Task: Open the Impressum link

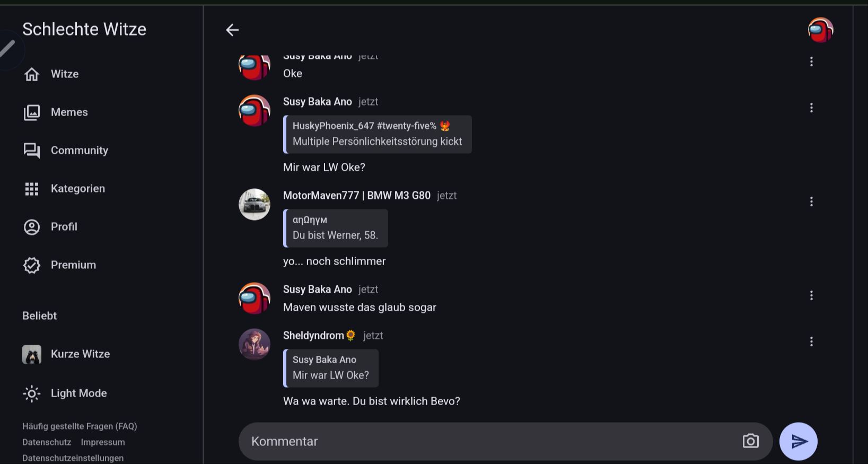Action: 103,442
